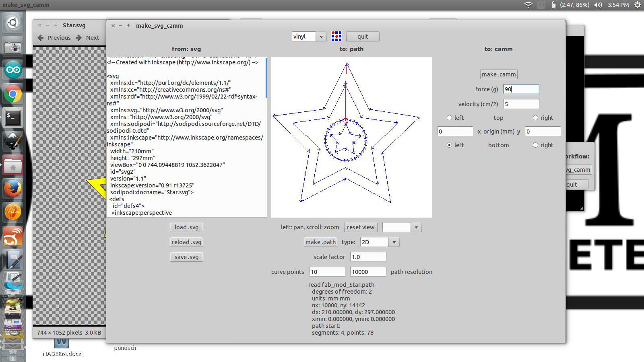This screenshot has width=644, height=362.
Task: Click the colored-dots grid icon beside quit
Action: [336, 36]
